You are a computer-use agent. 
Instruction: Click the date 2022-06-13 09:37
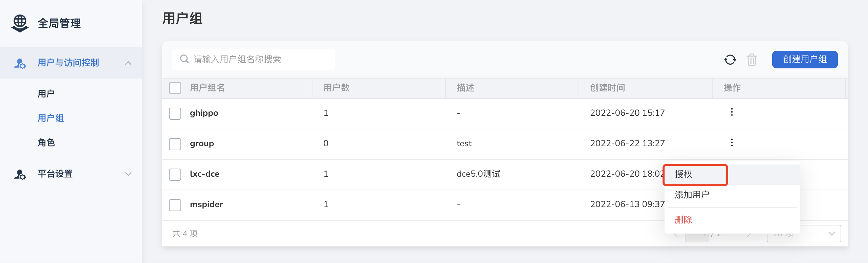click(627, 204)
